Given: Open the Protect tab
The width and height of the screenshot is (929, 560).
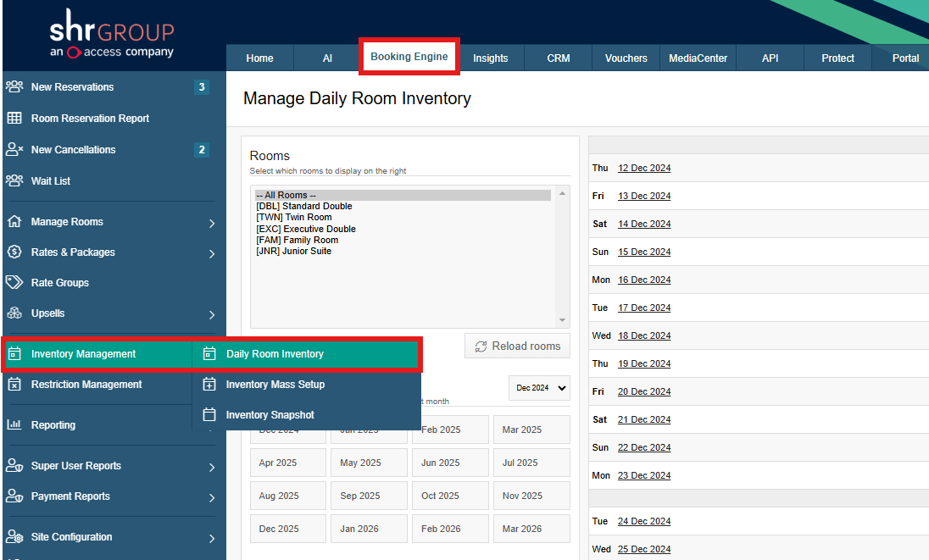Looking at the screenshot, I should (837, 58).
